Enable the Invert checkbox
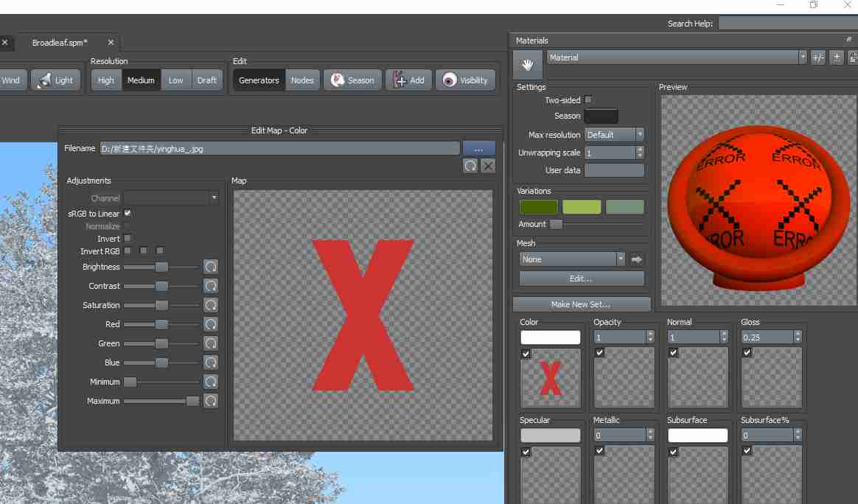 point(128,239)
